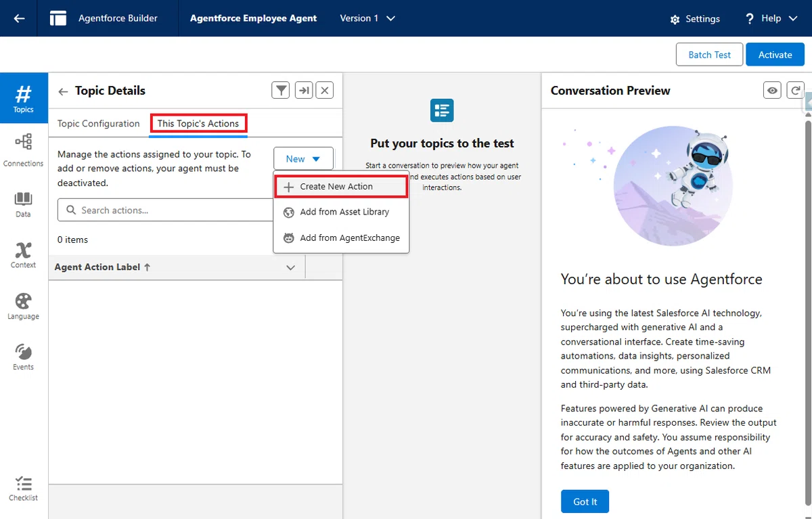Select Add from Asset Library
Image resolution: width=812 pixels, height=519 pixels.
[342, 212]
